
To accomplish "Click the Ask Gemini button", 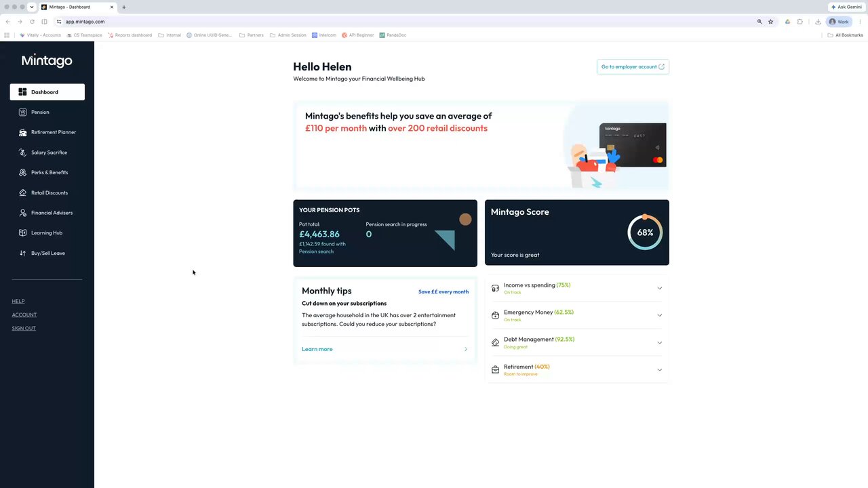I will click(846, 7).
